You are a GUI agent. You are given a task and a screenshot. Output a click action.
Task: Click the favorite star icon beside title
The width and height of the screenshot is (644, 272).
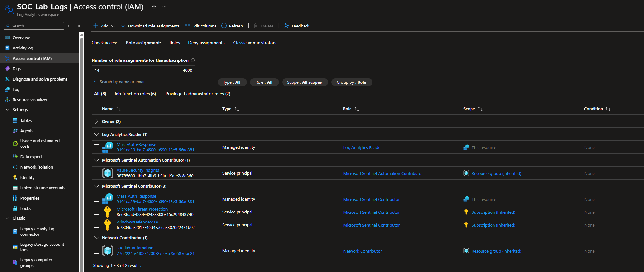pos(154,7)
